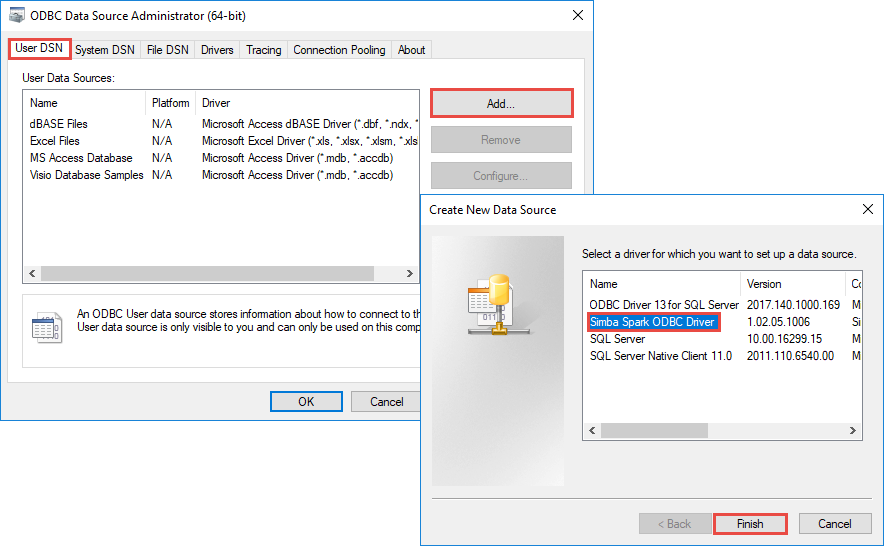This screenshot has height=549, width=884.
Task: Click Cancel in ODBC Administrator window
Action: [386, 401]
